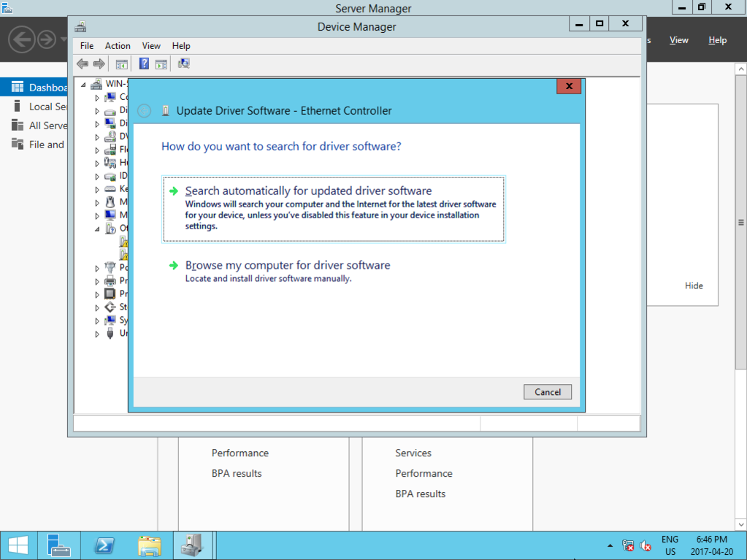Click the Windows Start button
Viewport: 747px width, 560px height.
[18, 545]
